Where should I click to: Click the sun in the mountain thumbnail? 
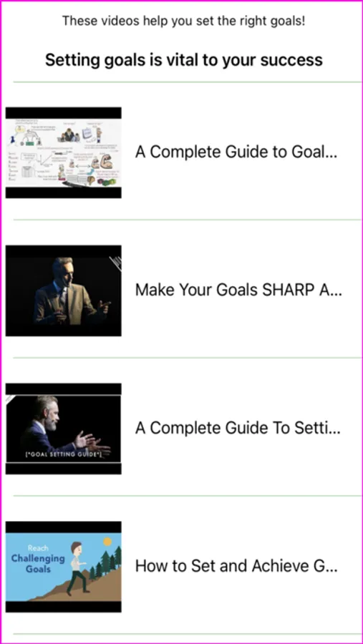pos(107,542)
